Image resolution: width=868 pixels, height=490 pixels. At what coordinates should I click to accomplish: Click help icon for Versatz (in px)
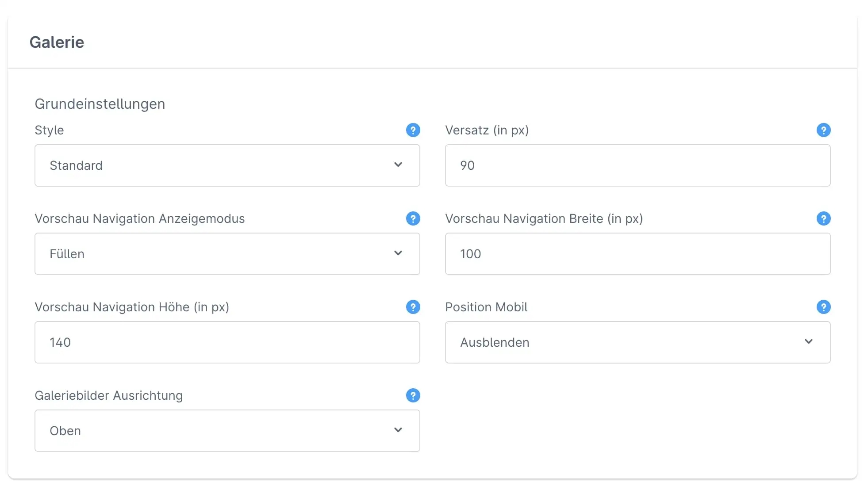823,130
